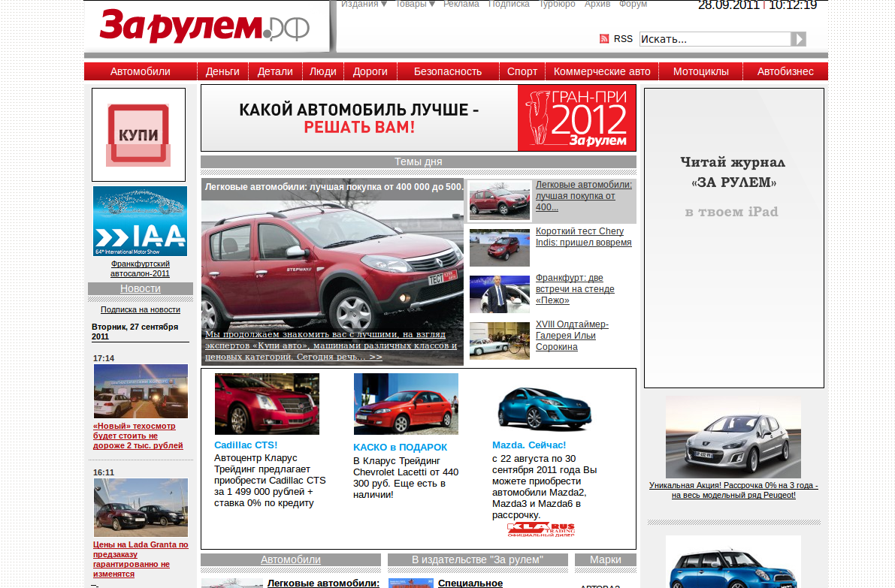Open the Новости section header link
The image size is (895, 588).
141,288
